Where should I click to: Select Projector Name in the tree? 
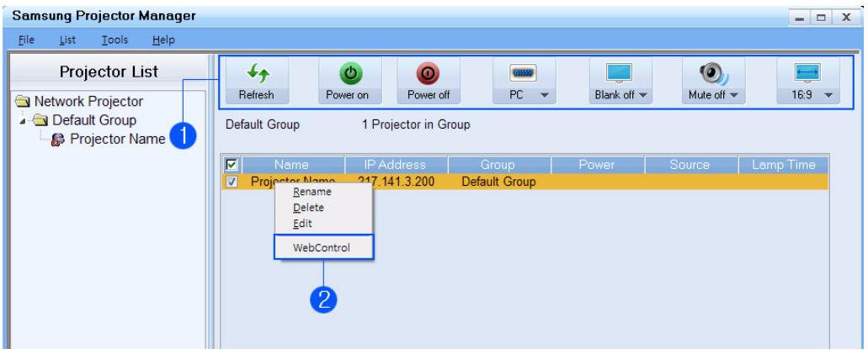tap(118, 139)
